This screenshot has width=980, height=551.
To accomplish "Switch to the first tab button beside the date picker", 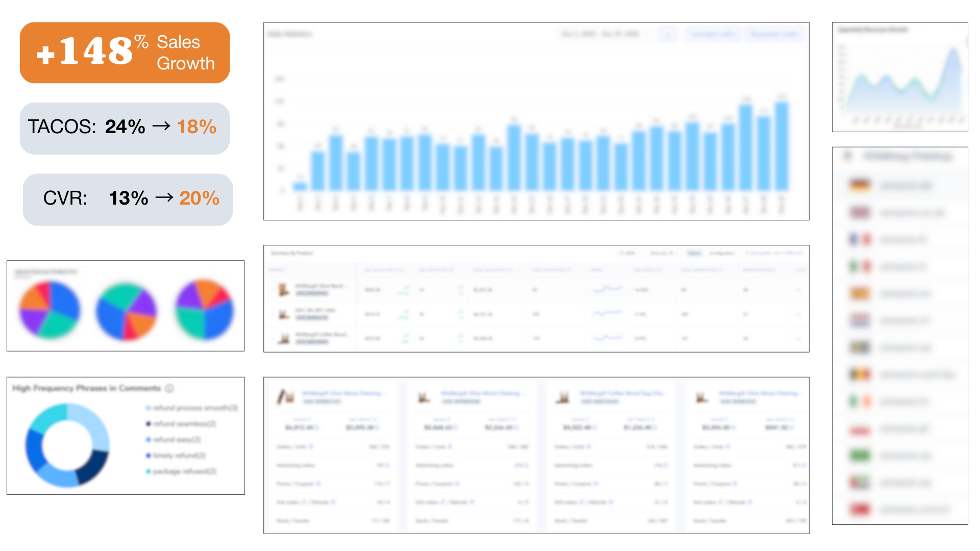I will tap(713, 34).
